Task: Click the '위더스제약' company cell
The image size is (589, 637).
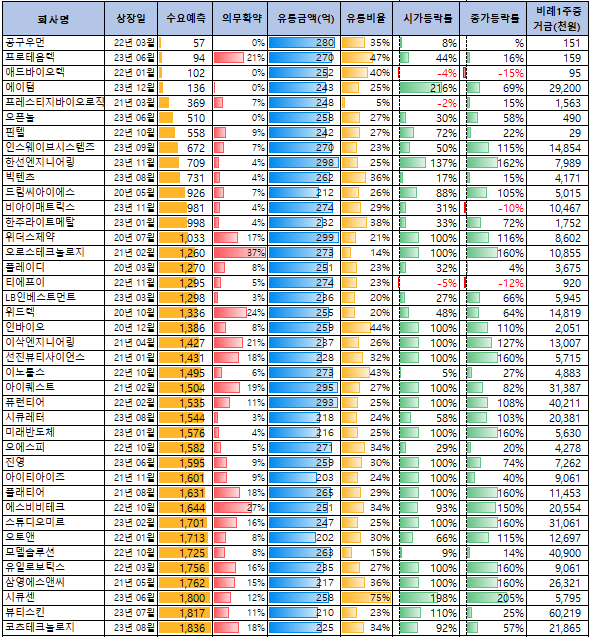Action: tap(53, 238)
